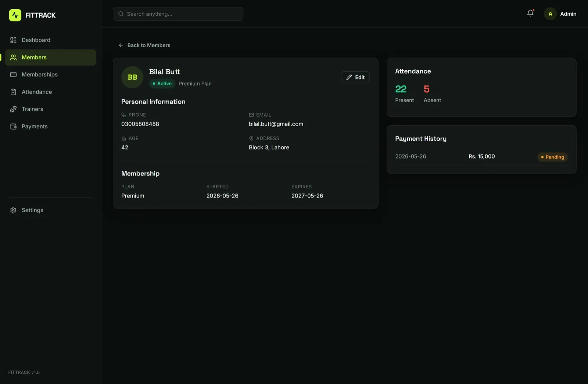Click the Memberships card icon
This screenshot has height=384, width=588.
[x=13, y=75]
